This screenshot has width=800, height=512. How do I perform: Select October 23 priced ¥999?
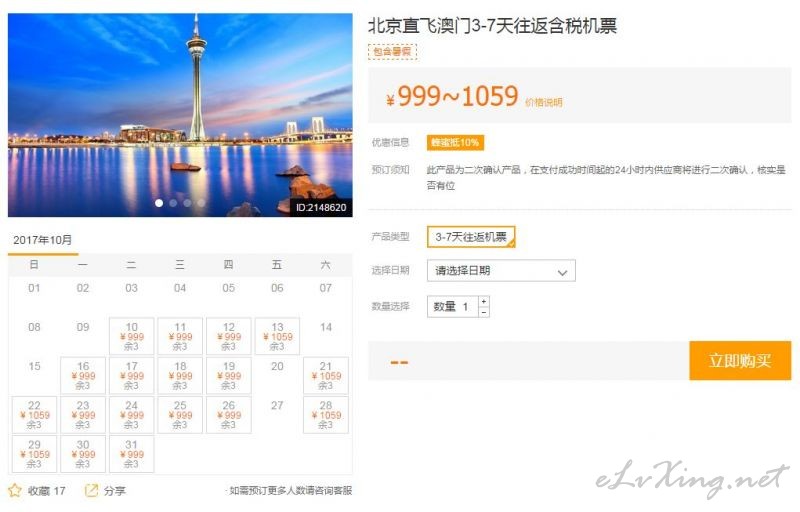point(83,415)
